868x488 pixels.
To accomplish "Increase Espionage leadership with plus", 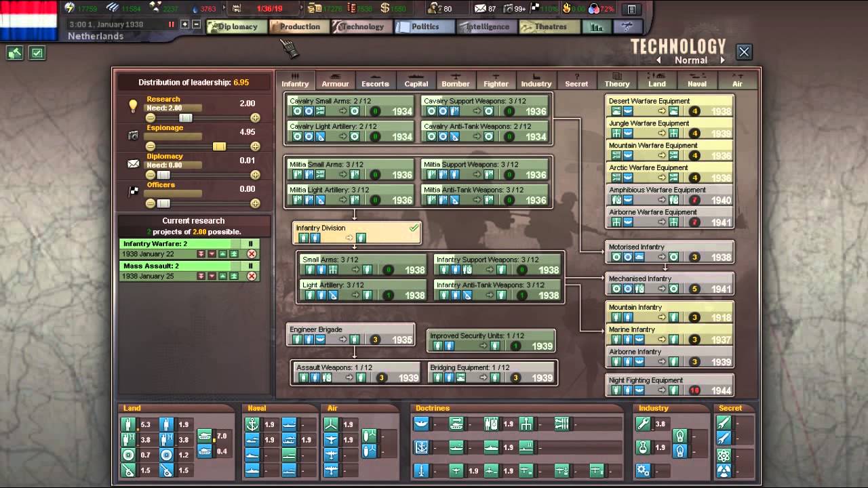I will click(x=255, y=146).
